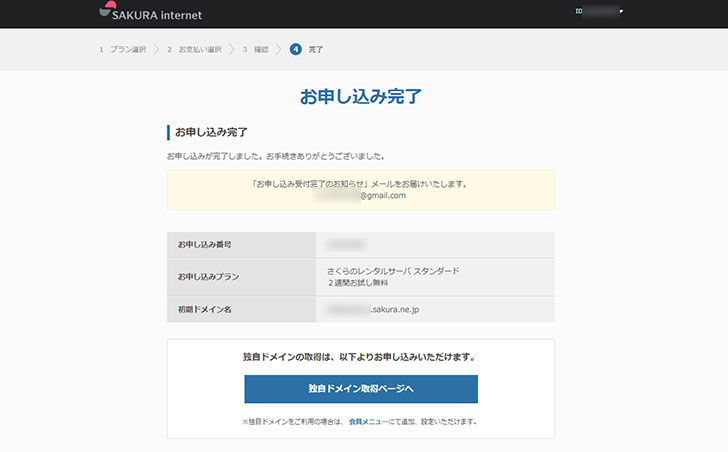Open the 会員メニュー link
The width and height of the screenshot is (728, 452).
point(368,421)
